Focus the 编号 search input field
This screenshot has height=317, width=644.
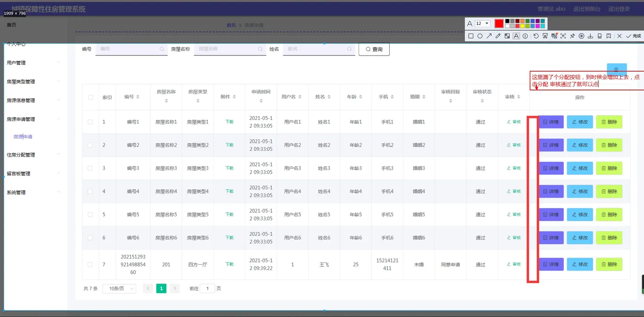coord(132,49)
